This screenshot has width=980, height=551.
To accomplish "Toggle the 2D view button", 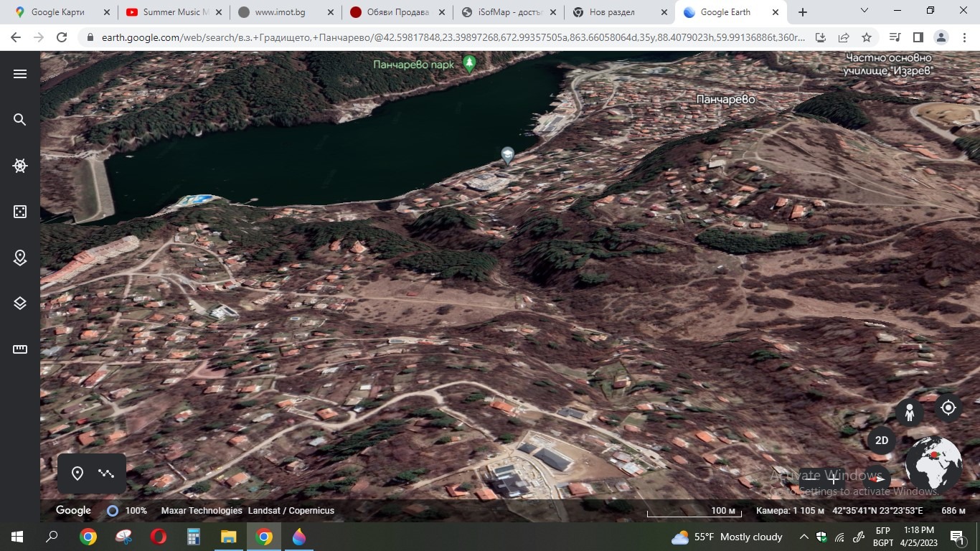I will (x=882, y=441).
